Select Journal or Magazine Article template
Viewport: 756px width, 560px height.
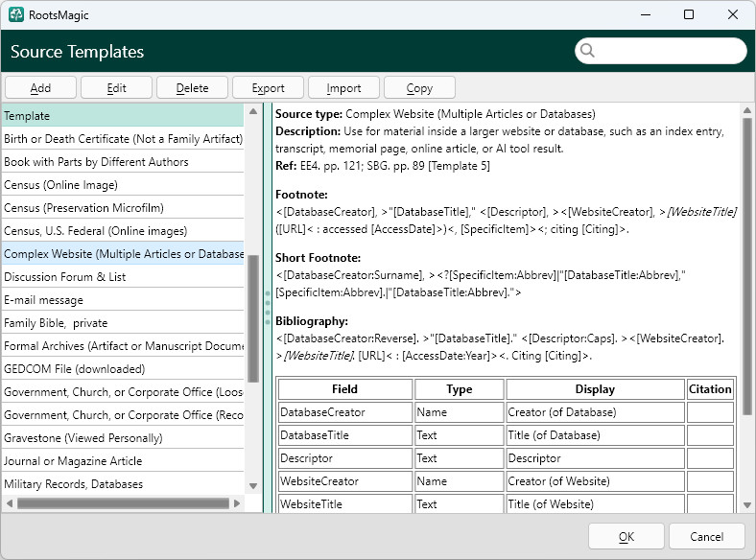point(123,460)
